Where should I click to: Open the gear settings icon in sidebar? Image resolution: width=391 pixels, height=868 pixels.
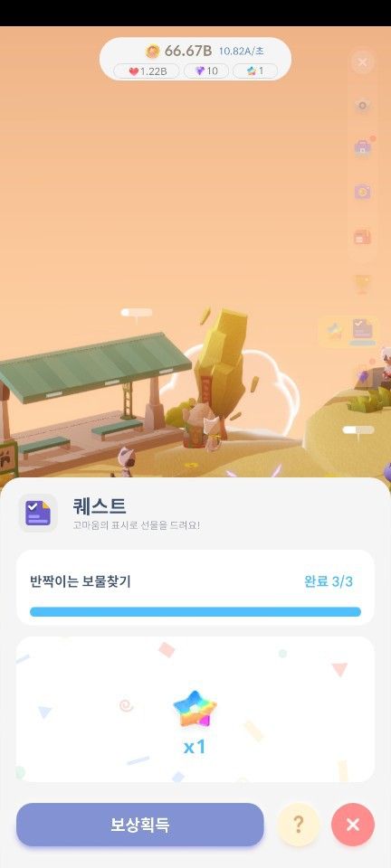[362, 105]
